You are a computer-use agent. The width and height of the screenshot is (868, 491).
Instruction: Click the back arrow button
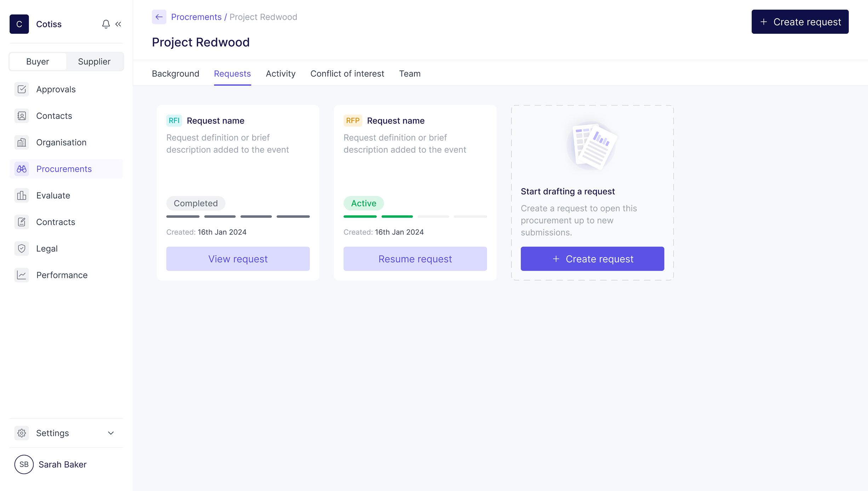pos(159,17)
